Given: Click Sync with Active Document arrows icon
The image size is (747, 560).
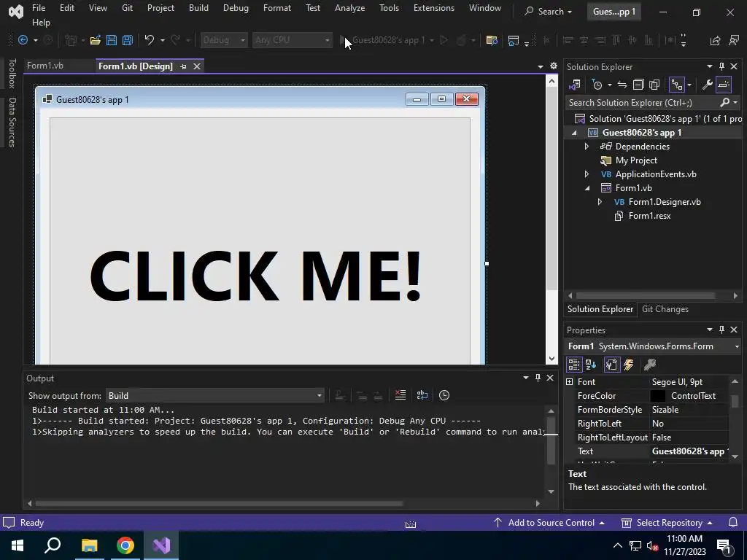Looking at the screenshot, I should pos(622,85).
